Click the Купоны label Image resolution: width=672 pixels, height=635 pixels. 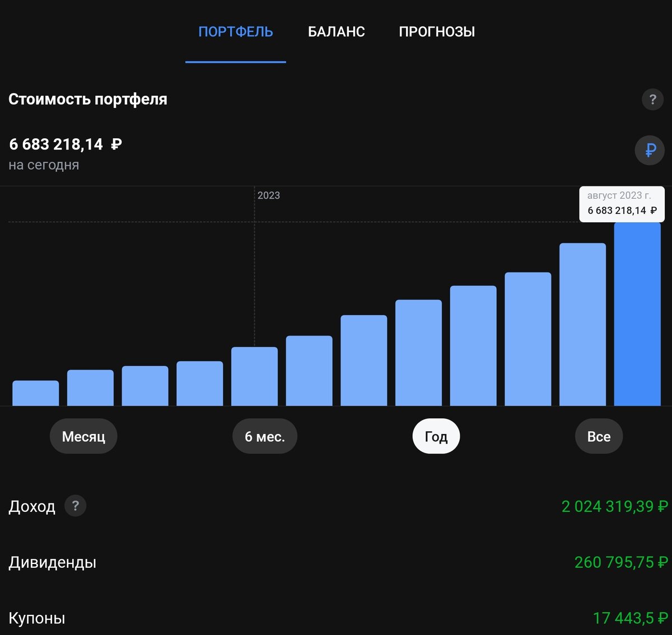37,618
